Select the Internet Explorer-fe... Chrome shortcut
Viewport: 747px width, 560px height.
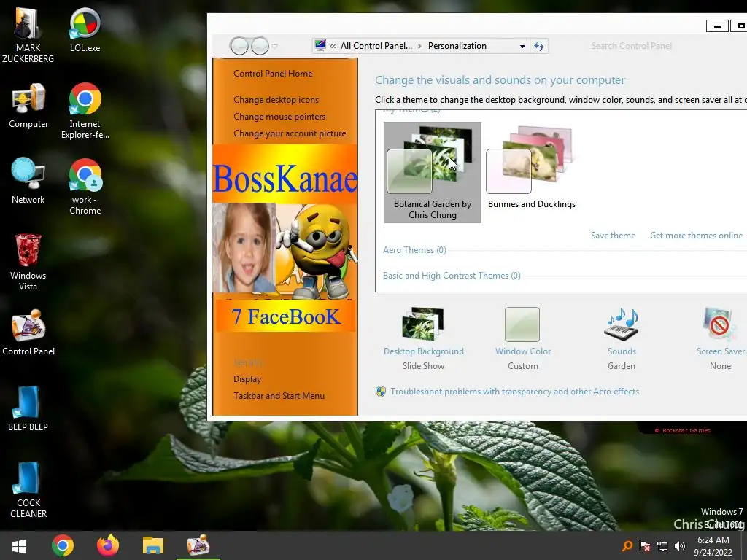pos(85,111)
